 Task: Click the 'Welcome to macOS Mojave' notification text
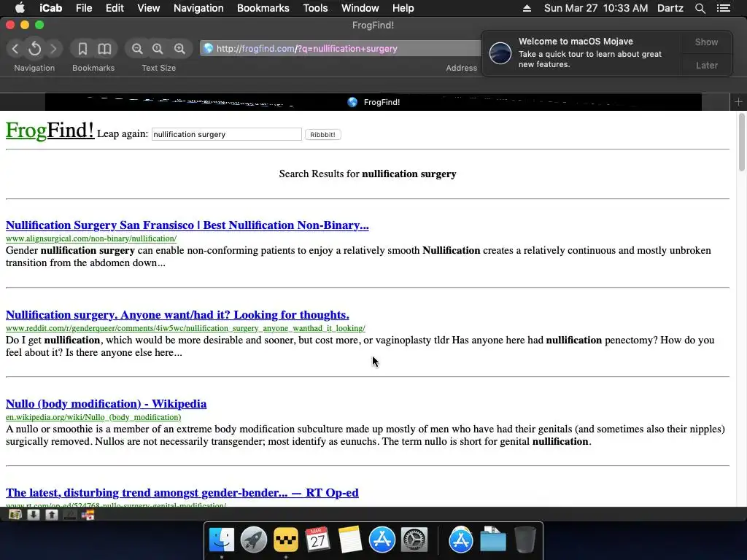tap(576, 42)
